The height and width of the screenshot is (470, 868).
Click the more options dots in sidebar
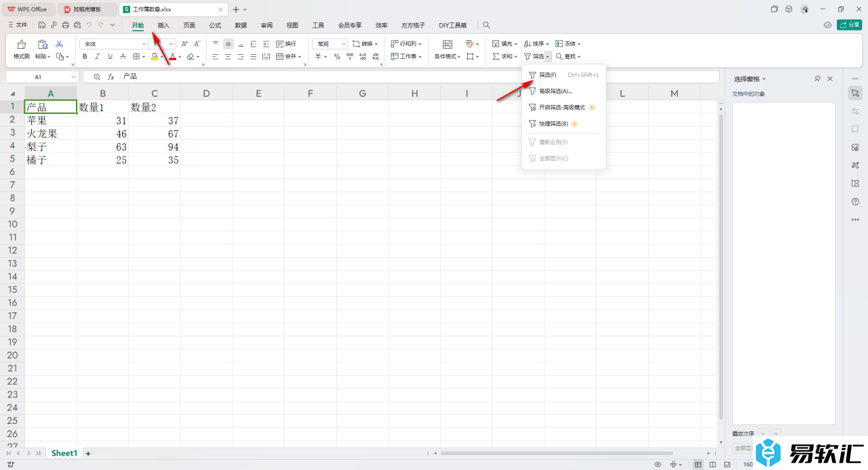(x=855, y=219)
